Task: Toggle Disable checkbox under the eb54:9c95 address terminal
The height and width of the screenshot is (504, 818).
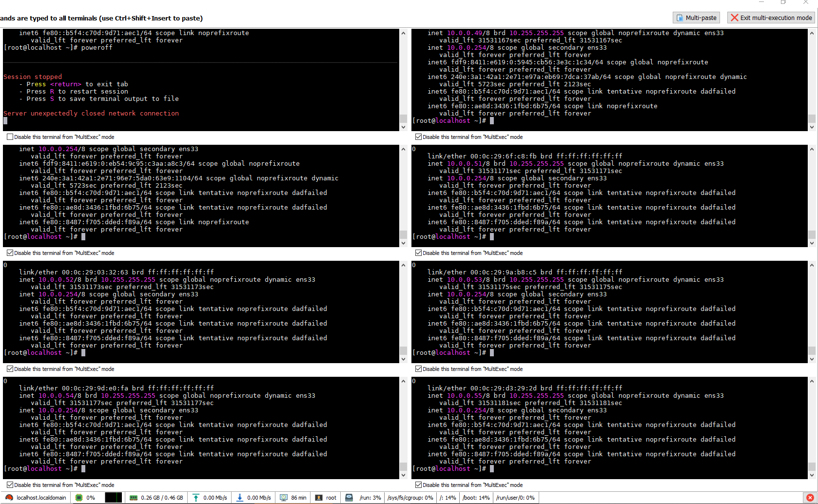Action: pos(10,253)
